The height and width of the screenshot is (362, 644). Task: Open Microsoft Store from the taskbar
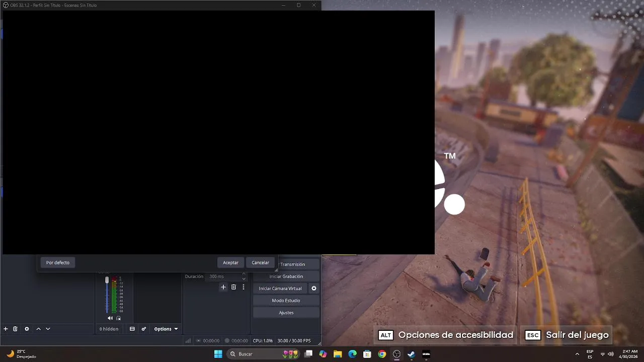(x=367, y=354)
